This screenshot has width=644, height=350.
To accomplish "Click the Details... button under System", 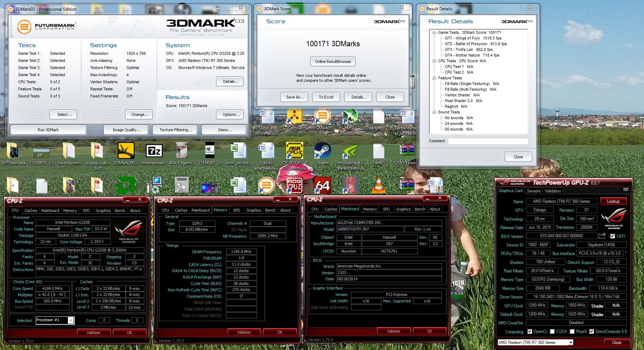I will 231,81.
